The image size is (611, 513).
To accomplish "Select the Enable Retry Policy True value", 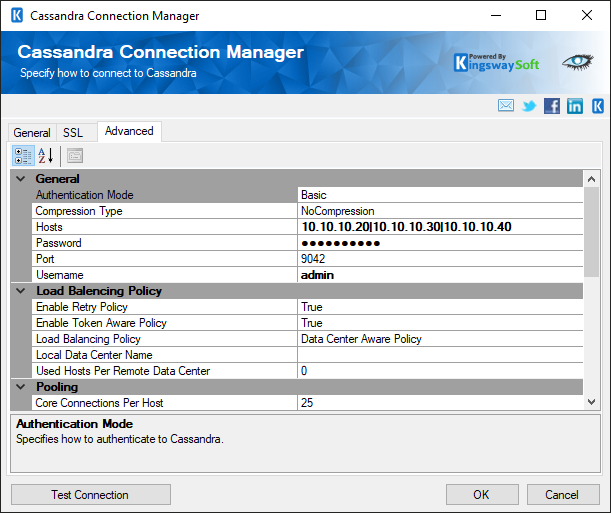I will click(x=440, y=307).
